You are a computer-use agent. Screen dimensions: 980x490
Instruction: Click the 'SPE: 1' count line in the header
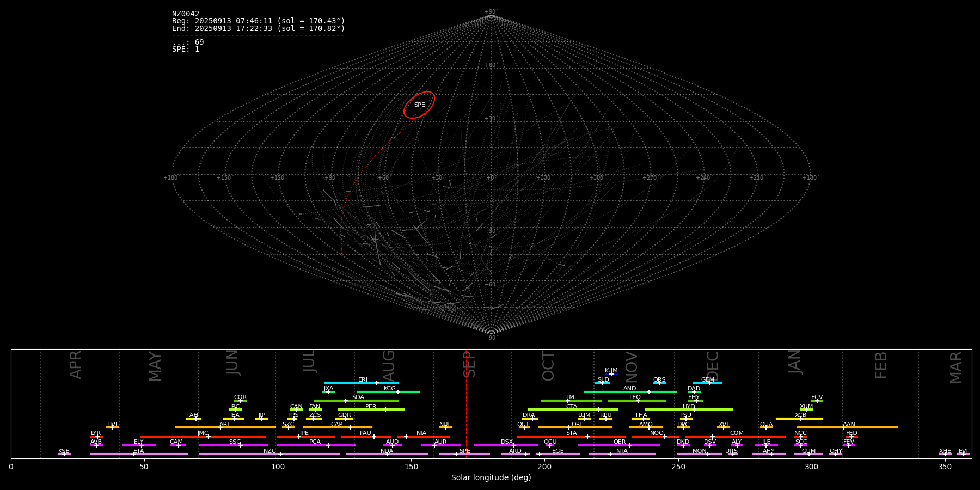tap(186, 50)
